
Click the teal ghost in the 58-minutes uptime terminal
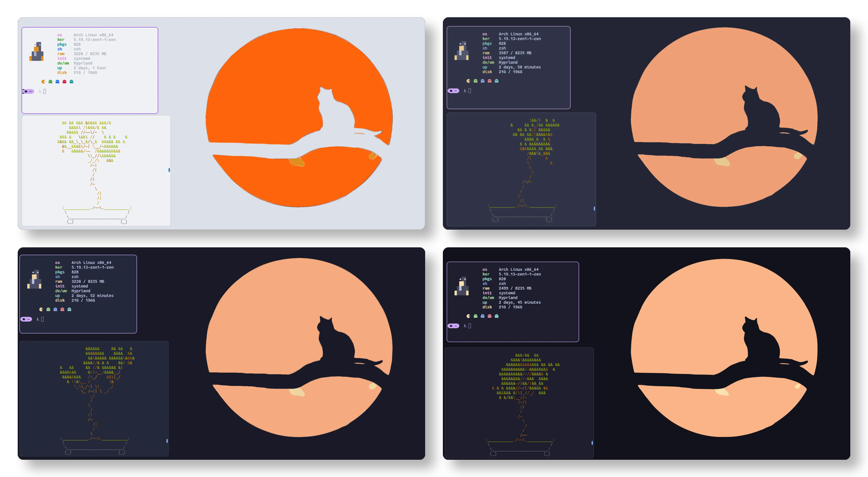(496, 81)
